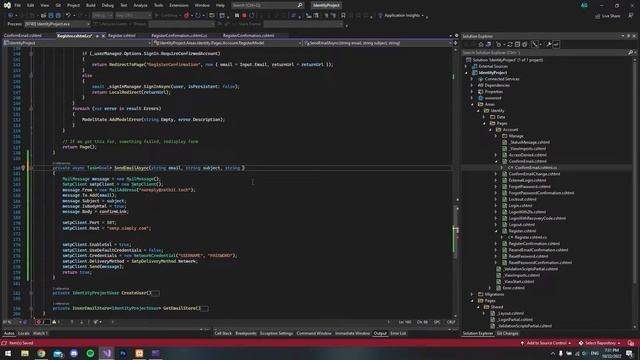Open the RegisterModel class navigation dropdown
Viewport: 640px width, 360px height.
(228, 43)
